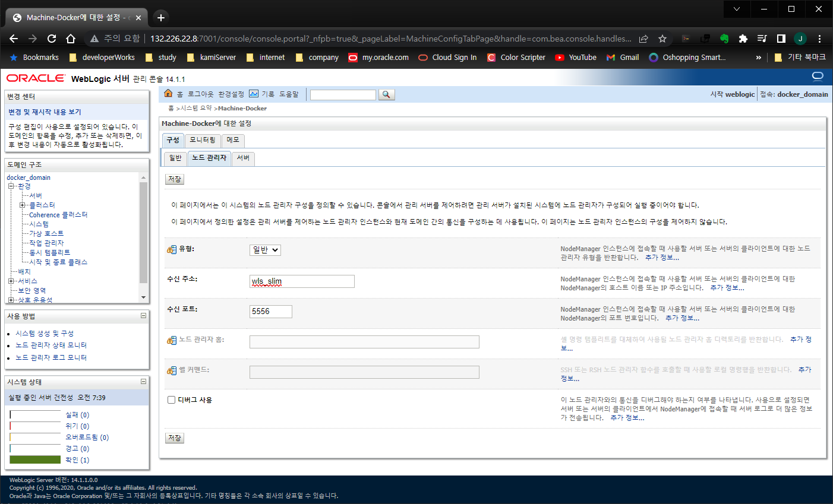Viewport: 833px width, 504px height.
Task: Click the Evernote elephant extension icon
Action: (x=724, y=39)
